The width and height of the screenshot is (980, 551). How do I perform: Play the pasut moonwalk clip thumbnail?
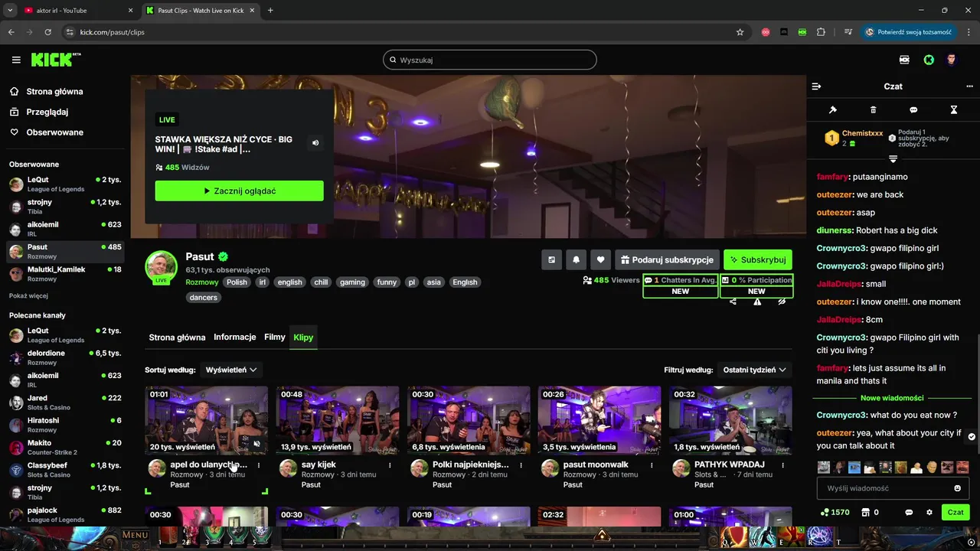(599, 420)
